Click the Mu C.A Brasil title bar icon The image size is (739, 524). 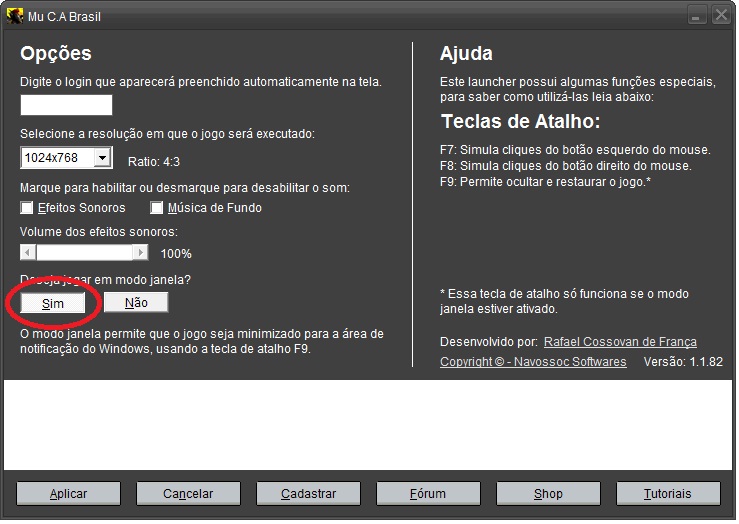(14, 16)
